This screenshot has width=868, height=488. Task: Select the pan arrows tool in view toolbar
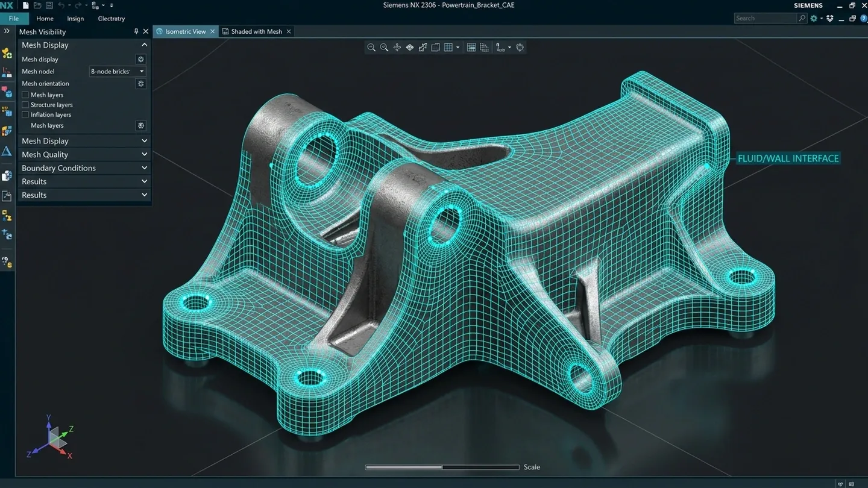click(397, 47)
